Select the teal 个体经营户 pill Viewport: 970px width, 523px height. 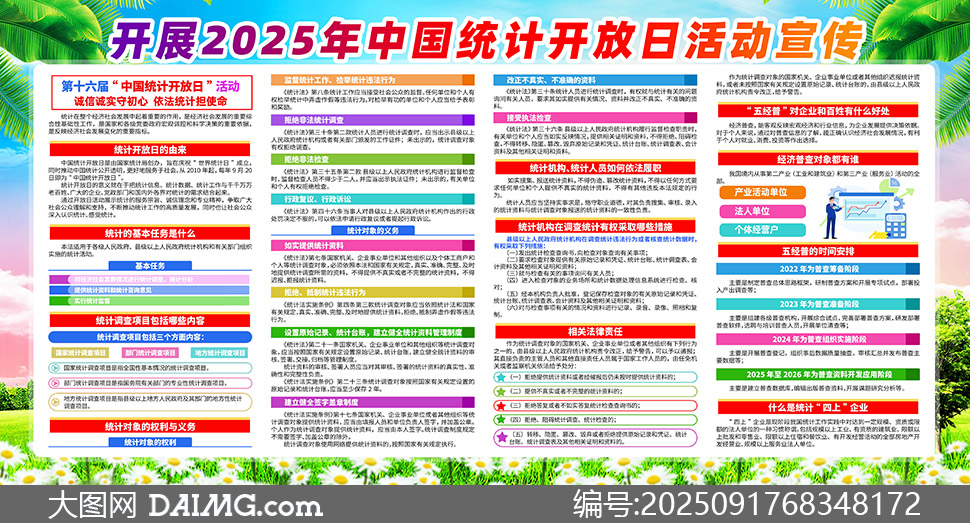coord(762,230)
